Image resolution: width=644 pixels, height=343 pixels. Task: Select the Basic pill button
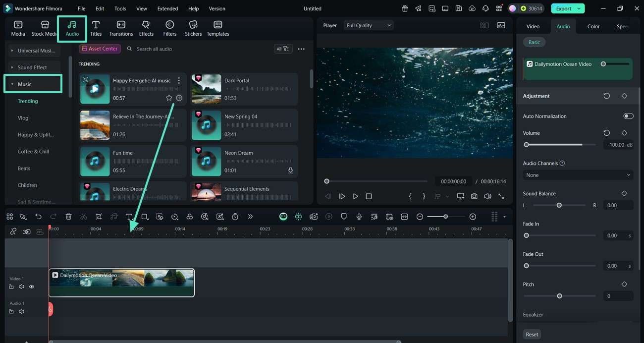[x=534, y=42]
